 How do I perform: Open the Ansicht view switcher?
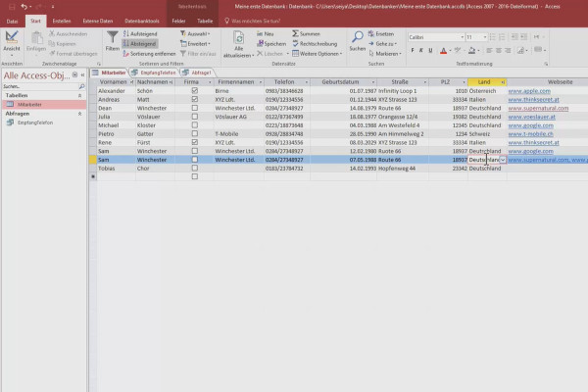coord(11,41)
